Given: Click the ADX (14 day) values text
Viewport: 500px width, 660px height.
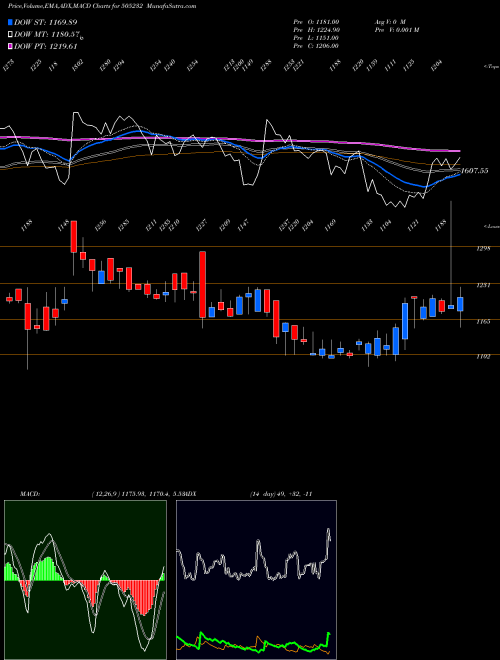Looking at the screenshot, I should click(281, 494).
